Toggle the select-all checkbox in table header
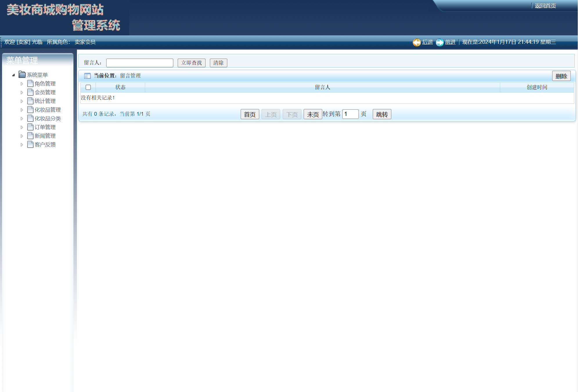The width and height of the screenshot is (578, 392). (88, 87)
